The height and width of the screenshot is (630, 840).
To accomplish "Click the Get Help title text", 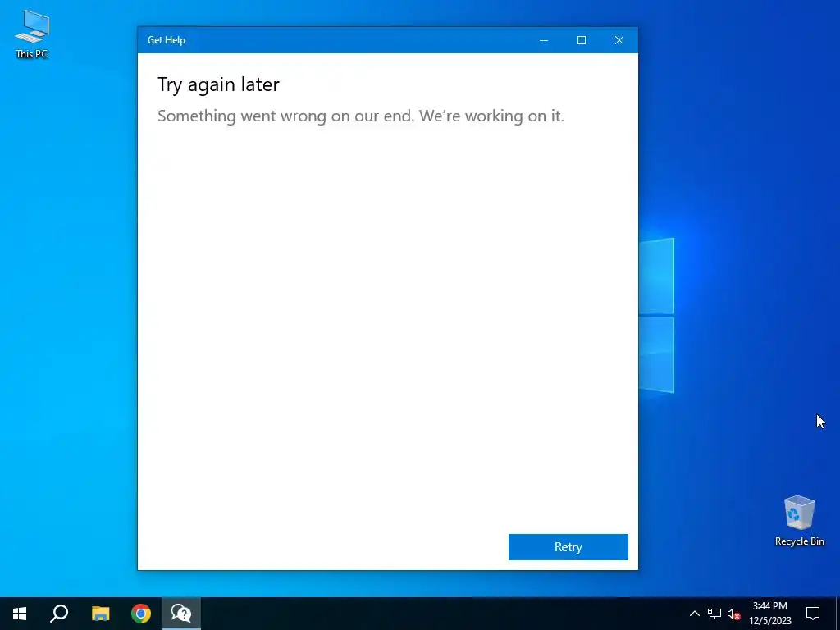I will point(167,40).
